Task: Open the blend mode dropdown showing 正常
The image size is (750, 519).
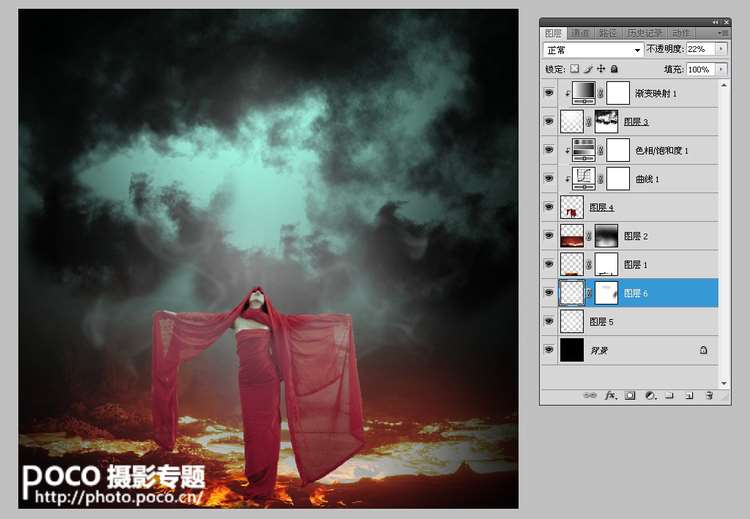Action: coord(593,50)
